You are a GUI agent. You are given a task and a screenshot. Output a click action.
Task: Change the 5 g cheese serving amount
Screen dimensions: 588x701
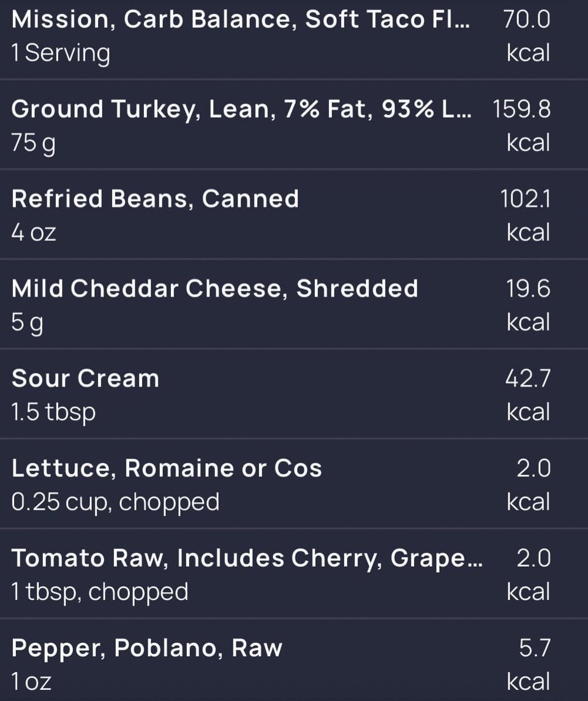27,323
